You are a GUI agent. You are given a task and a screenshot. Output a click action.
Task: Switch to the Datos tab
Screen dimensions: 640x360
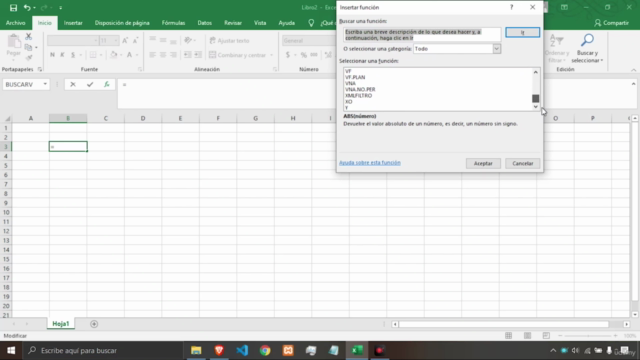tap(204, 23)
